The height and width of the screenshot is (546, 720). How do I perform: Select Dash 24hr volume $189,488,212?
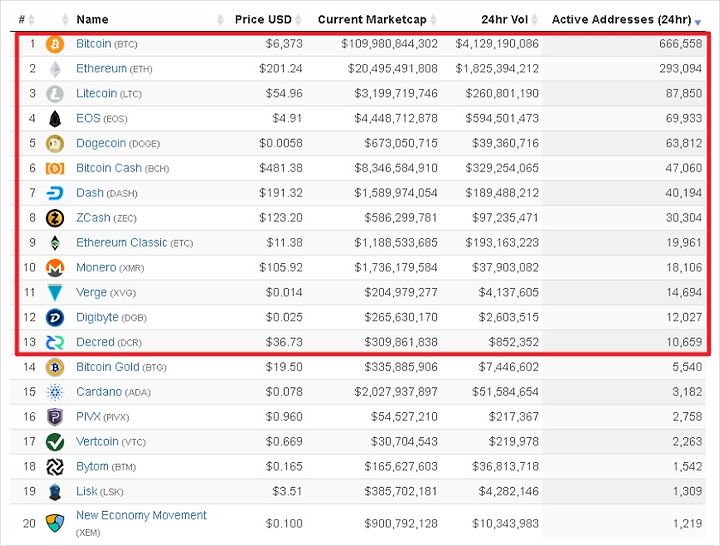click(x=502, y=193)
